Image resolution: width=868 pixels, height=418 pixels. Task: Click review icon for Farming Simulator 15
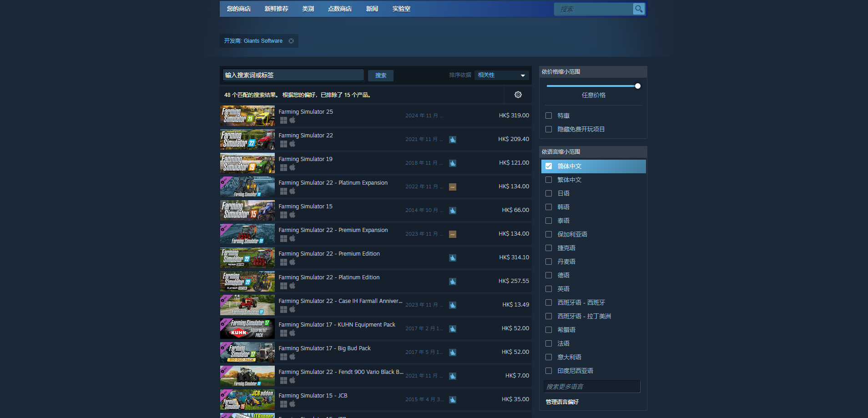pyautogui.click(x=453, y=211)
